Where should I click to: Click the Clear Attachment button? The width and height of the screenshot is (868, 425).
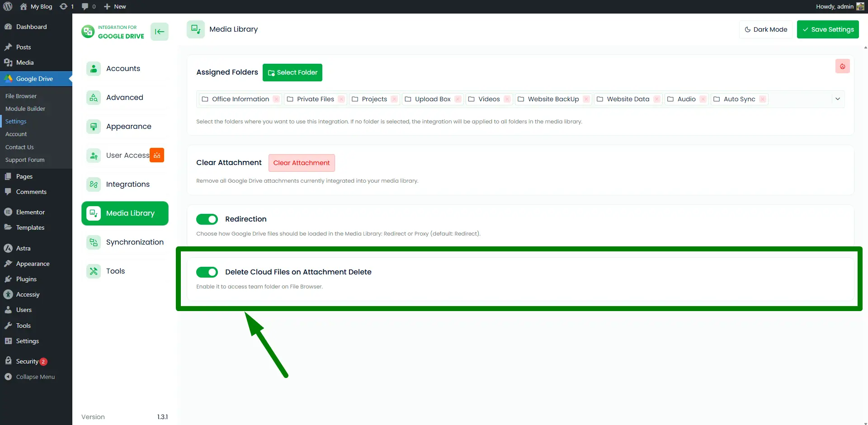coord(302,162)
